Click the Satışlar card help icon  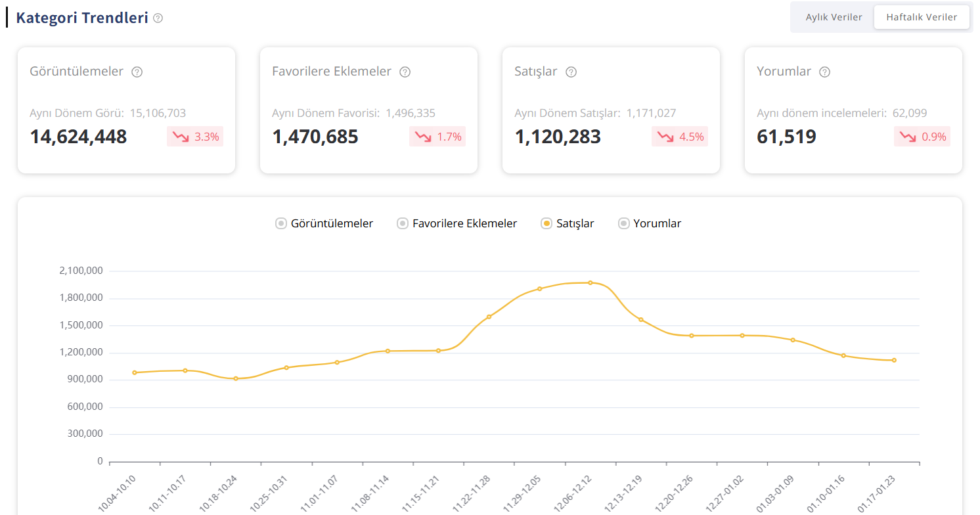[571, 72]
